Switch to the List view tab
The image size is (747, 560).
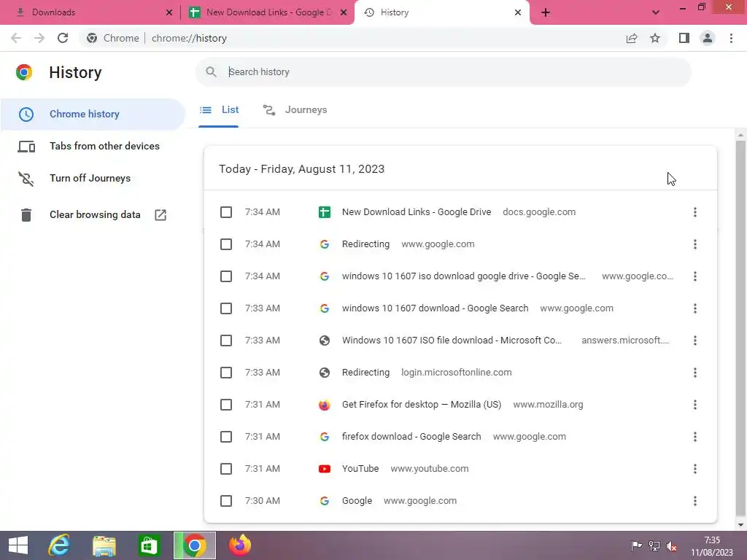pyautogui.click(x=219, y=110)
